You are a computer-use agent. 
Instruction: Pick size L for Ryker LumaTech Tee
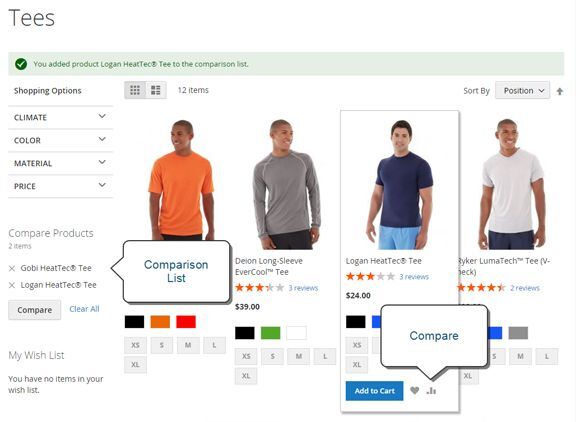tap(547, 356)
